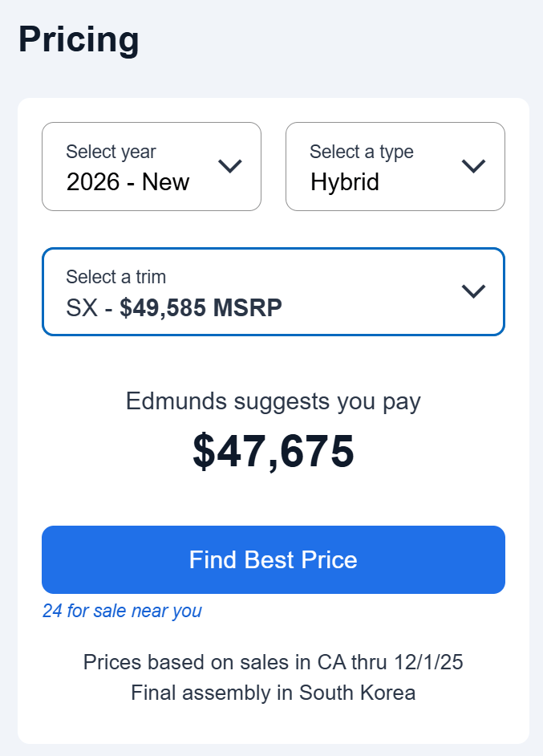Click the Edmunds suggests you pay text
This screenshot has width=543, height=756.
click(273, 401)
